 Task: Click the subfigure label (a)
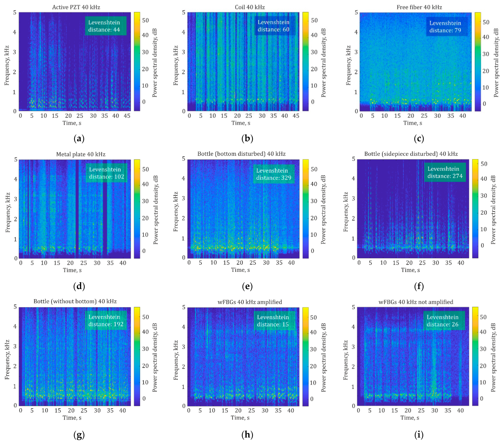(x=79, y=138)
